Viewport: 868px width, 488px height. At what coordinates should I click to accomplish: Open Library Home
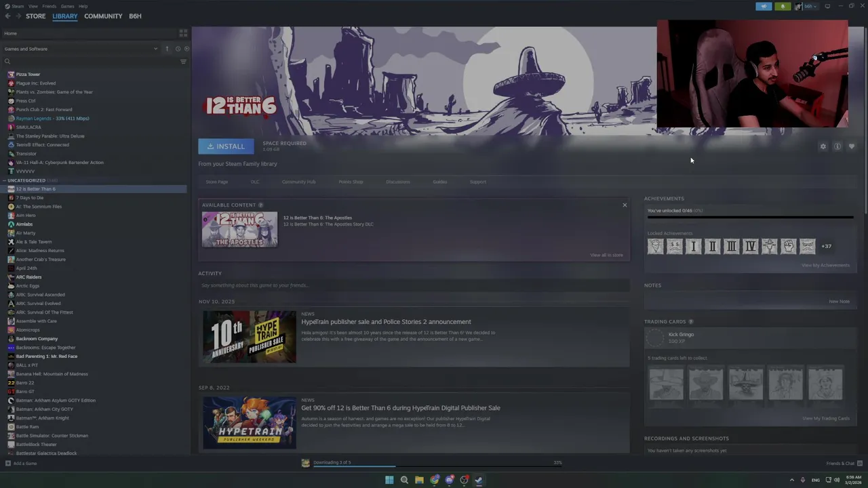click(11, 33)
